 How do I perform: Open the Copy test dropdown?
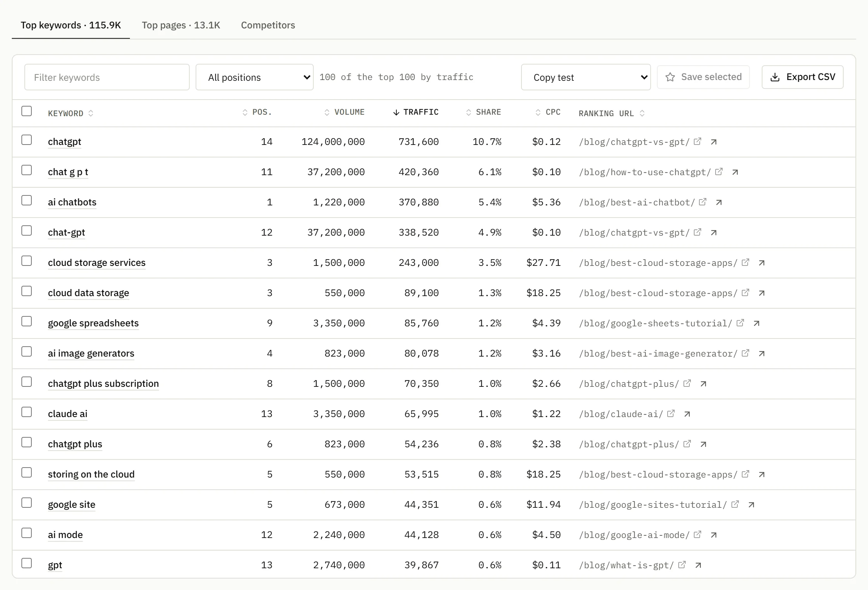586,77
